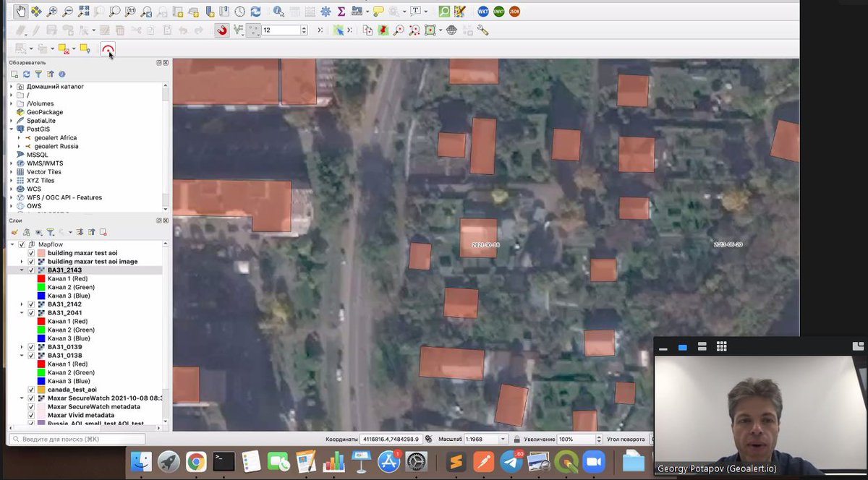Open the Масштаб scale dropdown
Image resolution: width=868 pixels, height=480 pixels.
(x=503, y=439)
